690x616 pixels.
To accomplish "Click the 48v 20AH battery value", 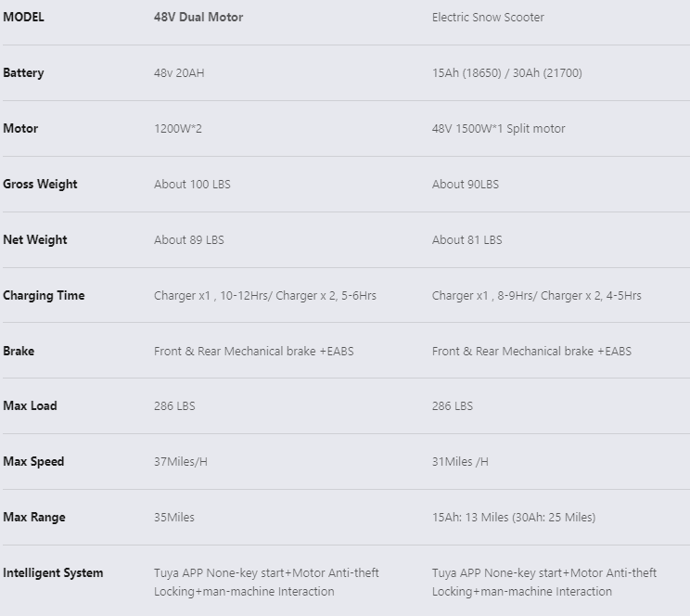I will 179,73.
